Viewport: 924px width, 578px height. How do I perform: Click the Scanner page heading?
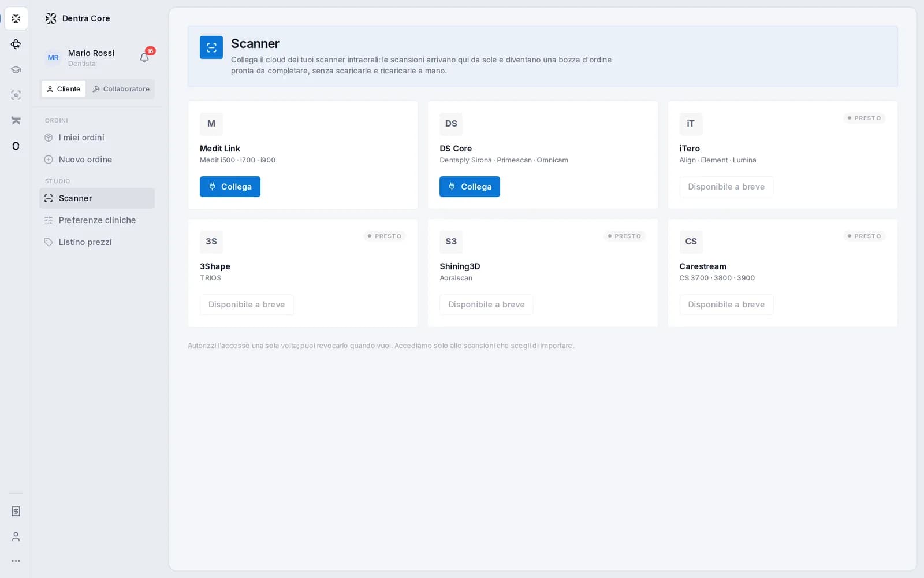[255, 44]
